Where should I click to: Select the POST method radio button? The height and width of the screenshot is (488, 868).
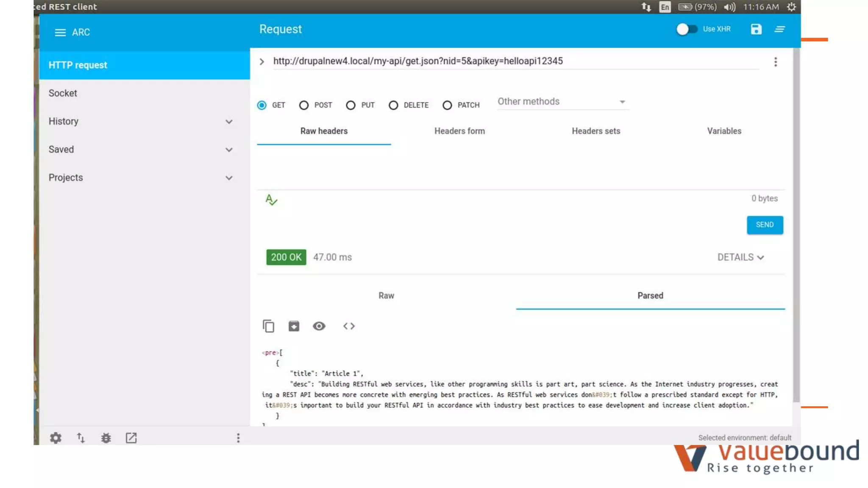(304, 105)
